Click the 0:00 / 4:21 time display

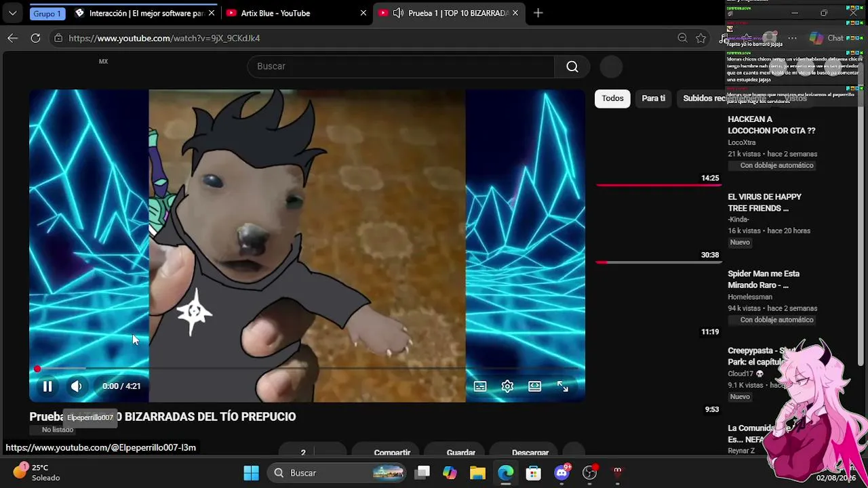point(121,386)
